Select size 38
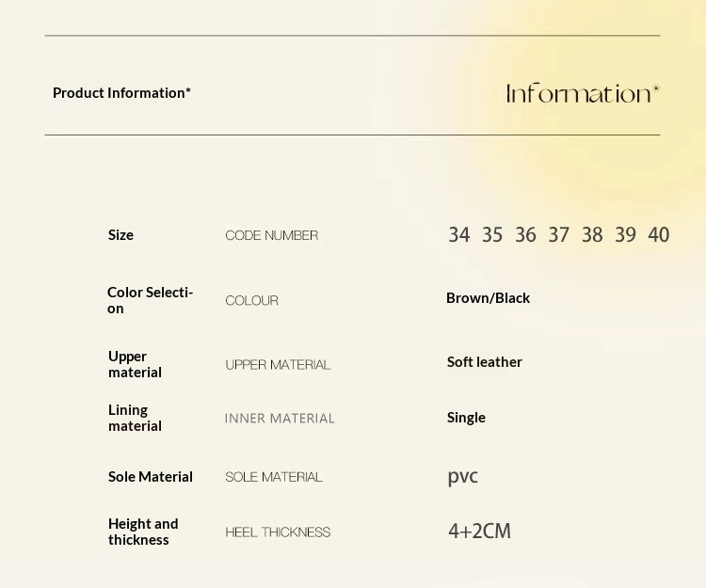Screen dimensions: 706x588 592,235
